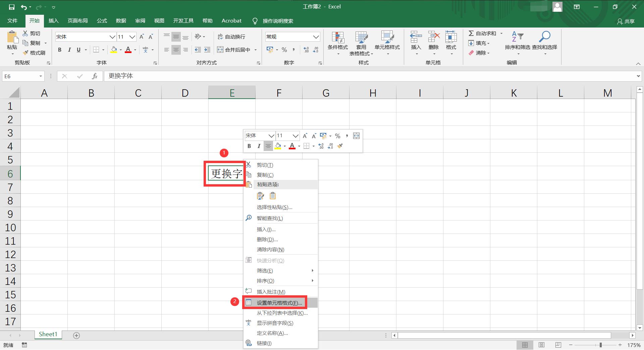Click the Clear (清除) button

479,53
